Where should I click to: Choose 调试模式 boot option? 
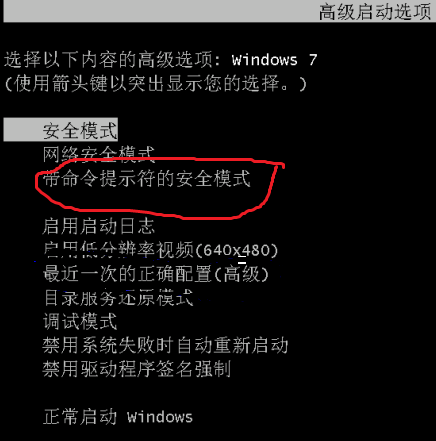pyautogui.click(x=80, y=321)
